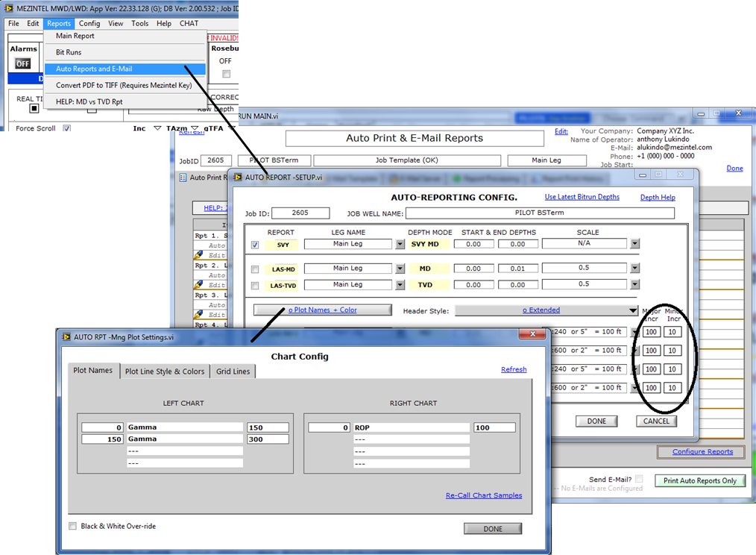
Task: Open the LAS-MD leg name dropdown
Action: 400,269
